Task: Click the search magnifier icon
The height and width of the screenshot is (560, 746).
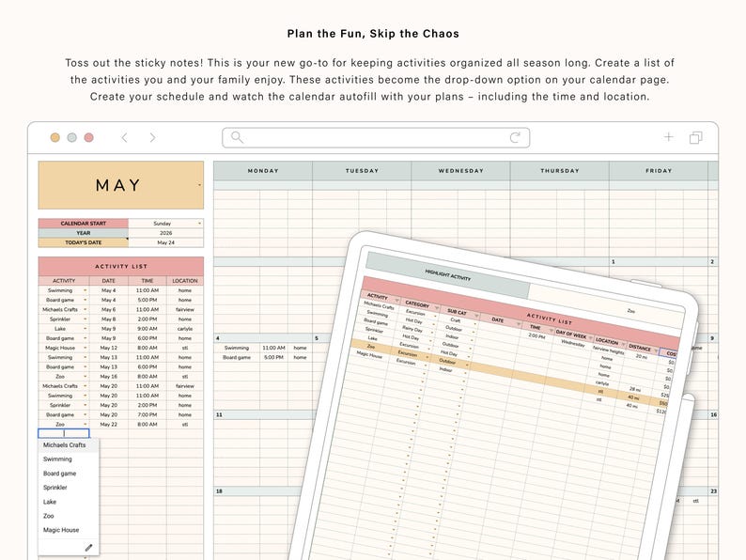Action: pyautogui.click(x=237, y=137)
